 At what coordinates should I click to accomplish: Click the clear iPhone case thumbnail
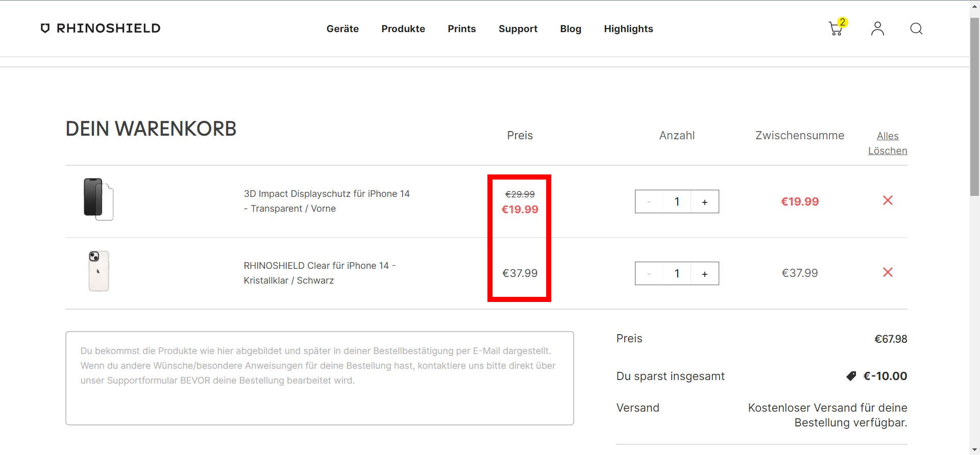tap(99, 271)
